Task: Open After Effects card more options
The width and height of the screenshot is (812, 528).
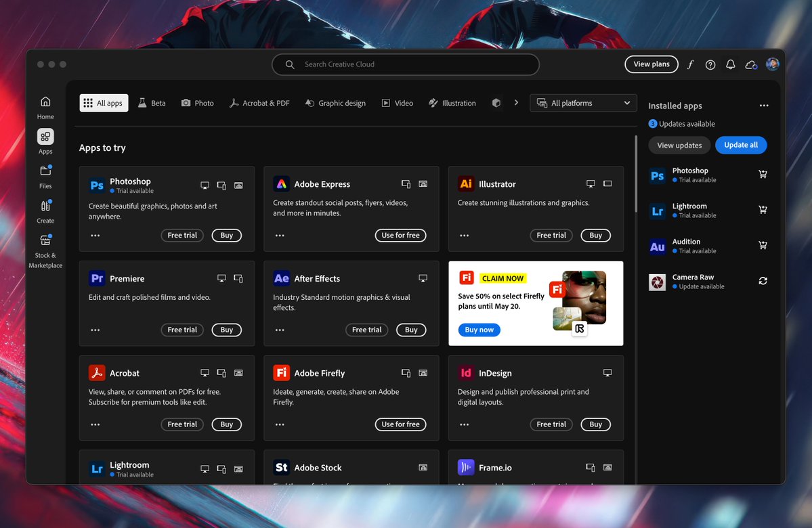Action: pos(280,330)
